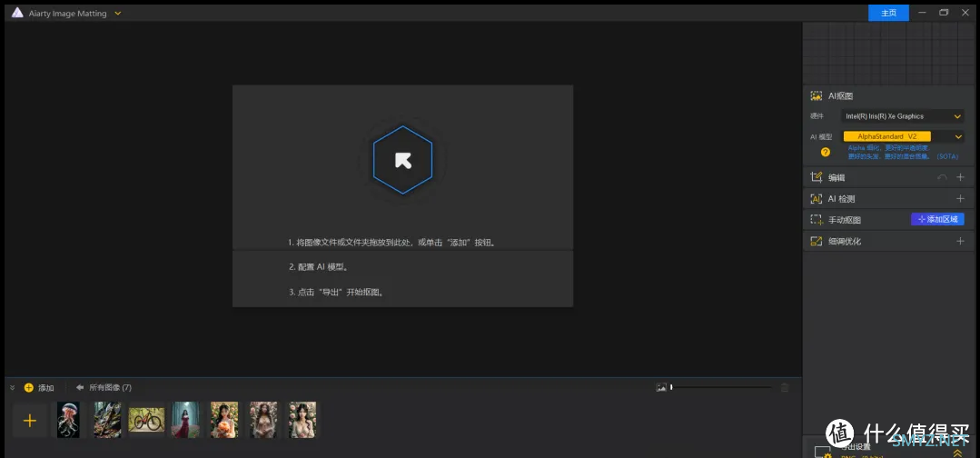
Task: Click the yellow 添加 plus icon
Action: 29,387
